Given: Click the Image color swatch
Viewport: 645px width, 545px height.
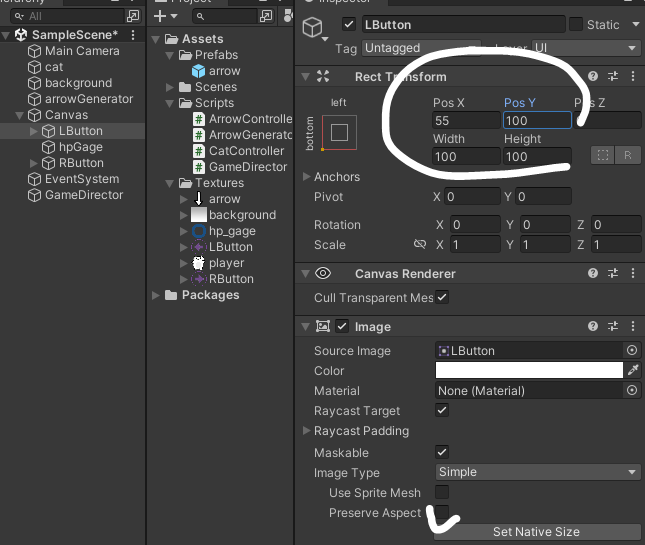Looking at the screenshot, I should click(529, 370).
